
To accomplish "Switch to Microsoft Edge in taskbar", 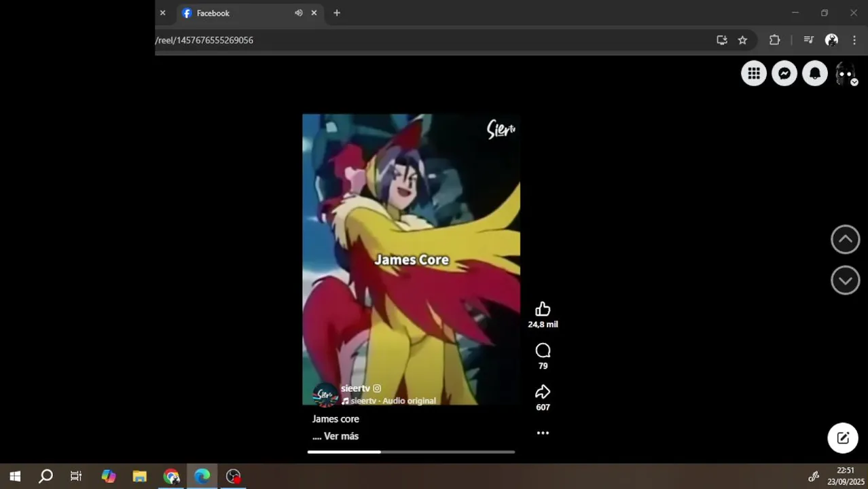I will (x=202, y=476).
